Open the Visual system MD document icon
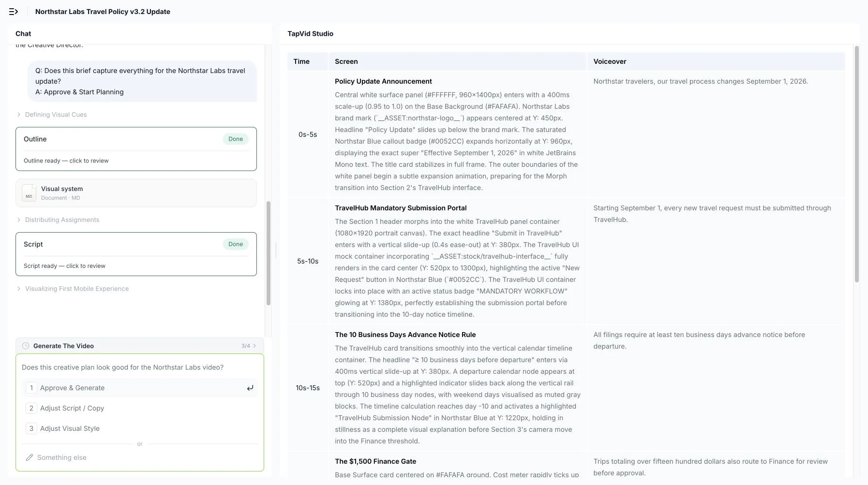Viewport: 868px width, 485px height. [x=29, y=193]
